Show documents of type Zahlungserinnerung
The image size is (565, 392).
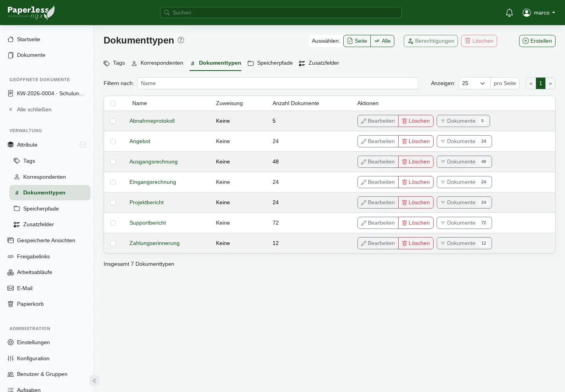coord(464,243)
